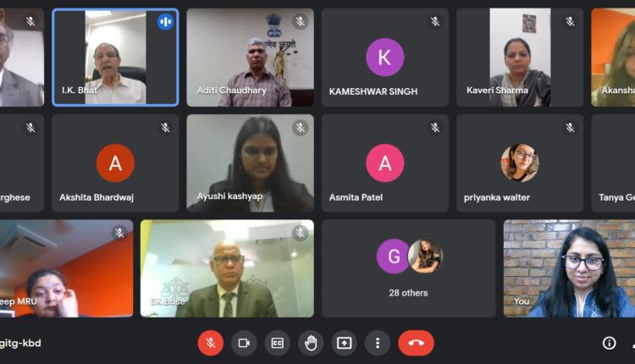
Task: Click the muted mic icon on priyanka walter's tile
Action: coord(570,128)
